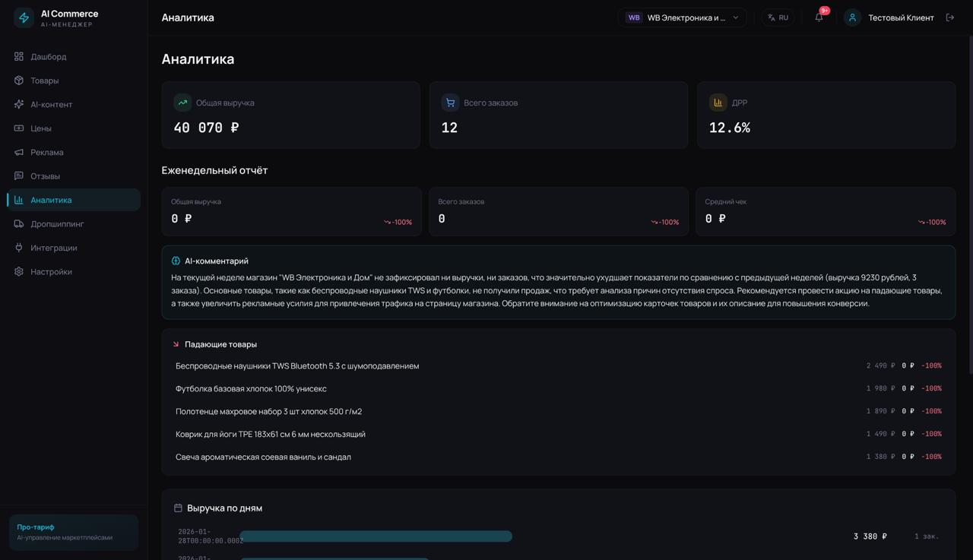
Task: Click the AI Commerce lightning logo
Action: click(24, 17)
